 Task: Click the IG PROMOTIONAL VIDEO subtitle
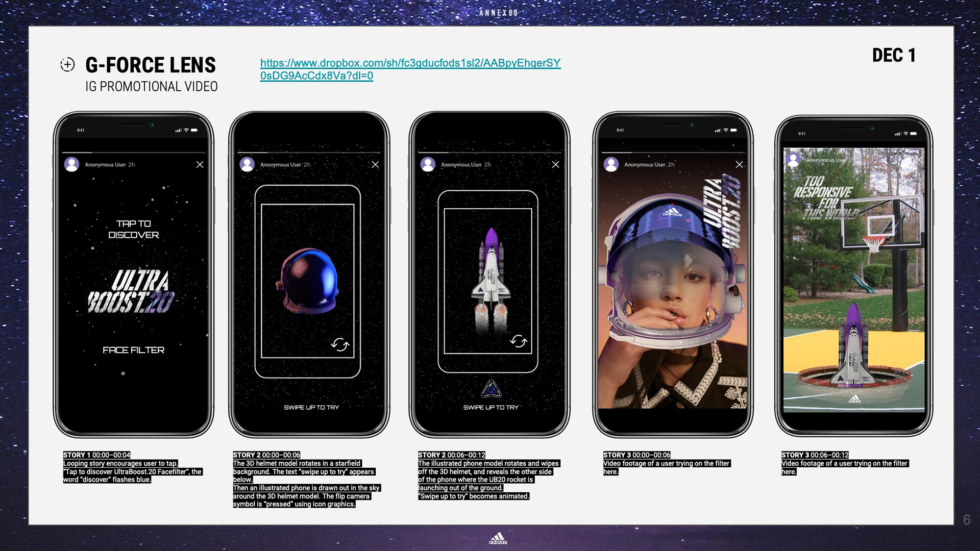pos(152,87)
